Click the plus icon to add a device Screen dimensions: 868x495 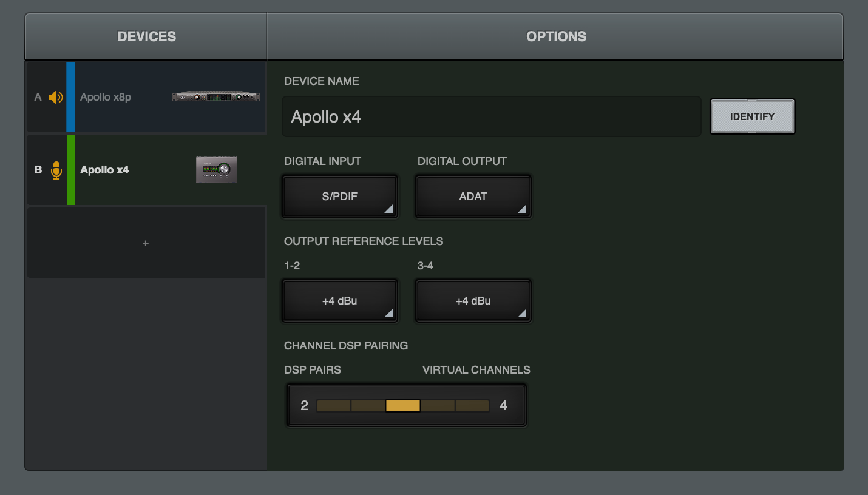click(145, 243)
